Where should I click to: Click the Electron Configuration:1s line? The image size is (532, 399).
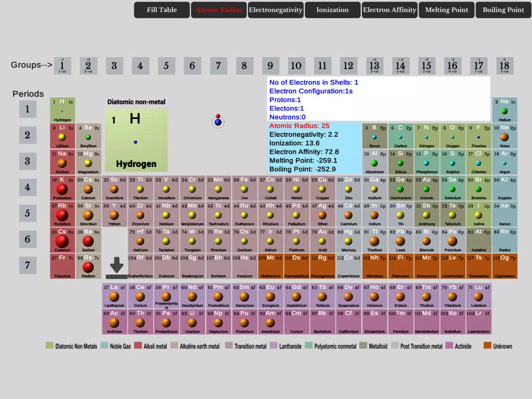pos(311,91)
